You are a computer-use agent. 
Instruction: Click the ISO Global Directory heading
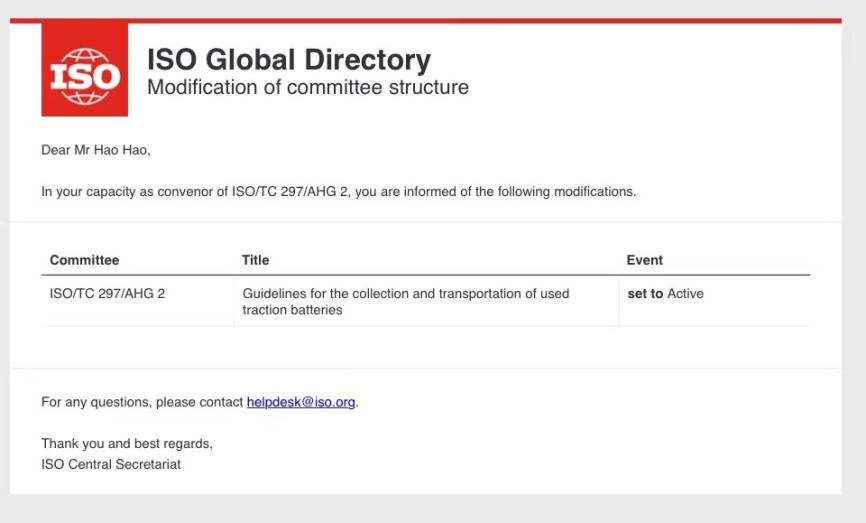[x=288, y=59]
